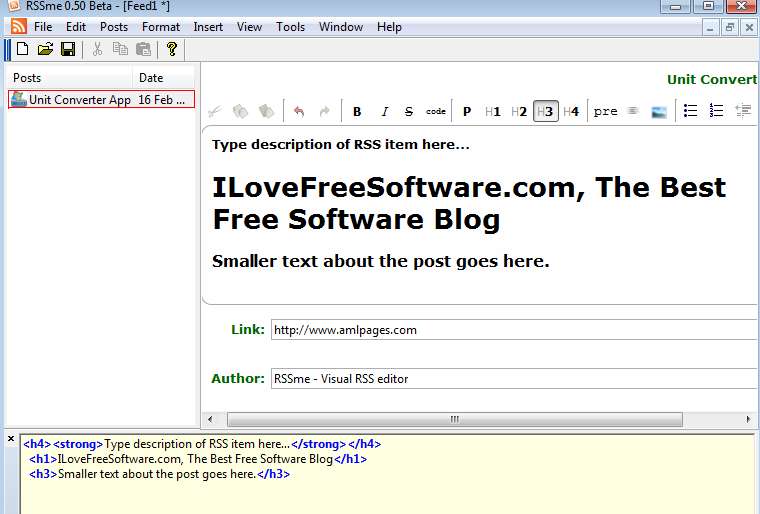
Task: Open the Tools menu
Action: pyautogui.click(x=290, y=27)
